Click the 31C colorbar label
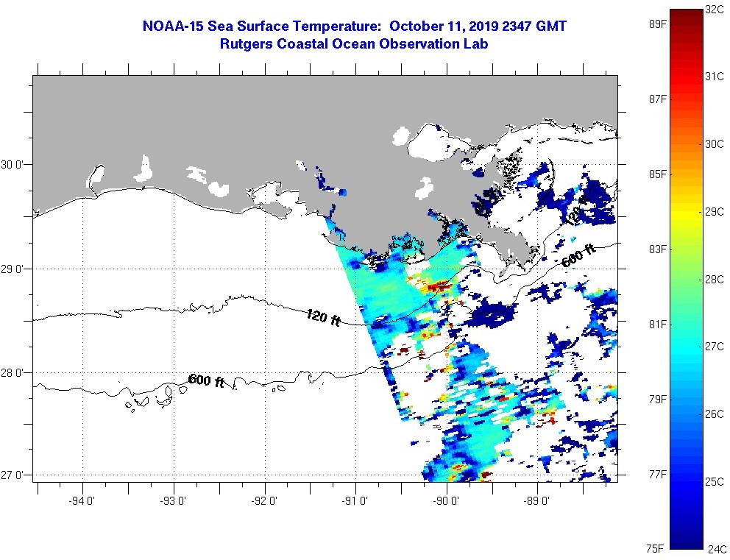Image resolution: width=730 pixels, height=560 pixels. pyautogui.click(x=714, y=77)
